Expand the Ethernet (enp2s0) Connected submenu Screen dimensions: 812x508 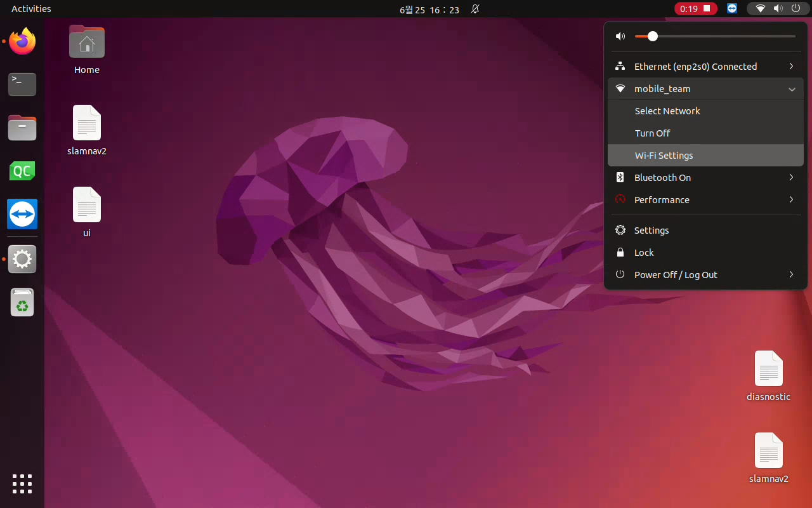pyautogui.click(x=705, y=67)
